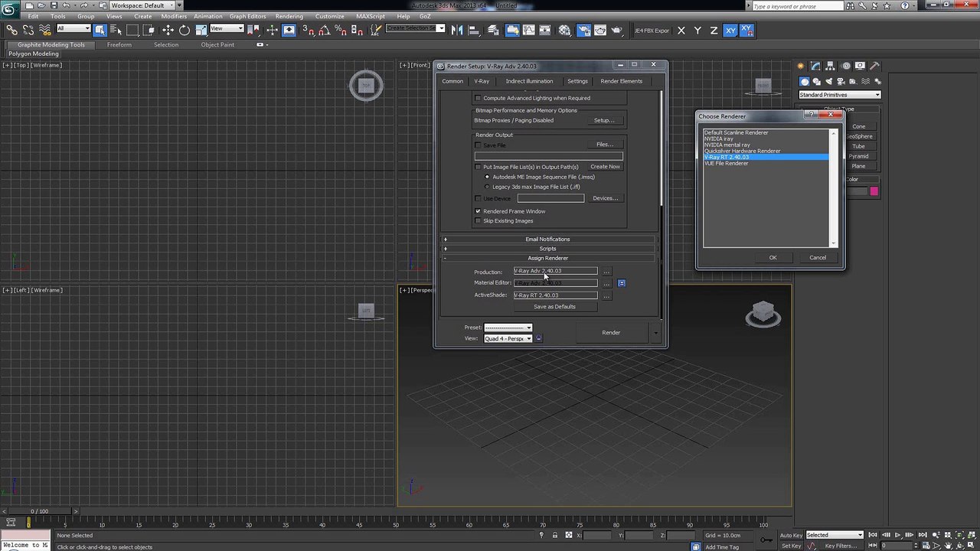The width and height of the screenshot is (980, 551).
Task: Open the selection filter All dropdown
Action: 73,29
